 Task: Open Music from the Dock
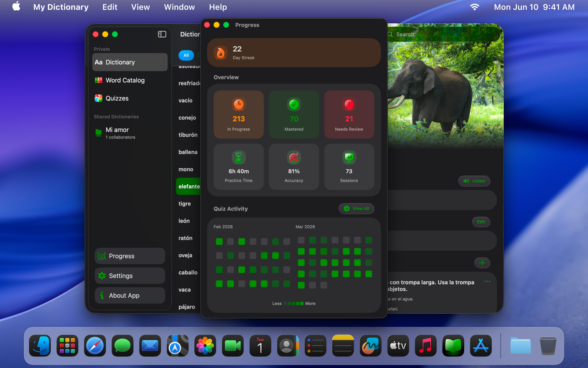(426, 346)
